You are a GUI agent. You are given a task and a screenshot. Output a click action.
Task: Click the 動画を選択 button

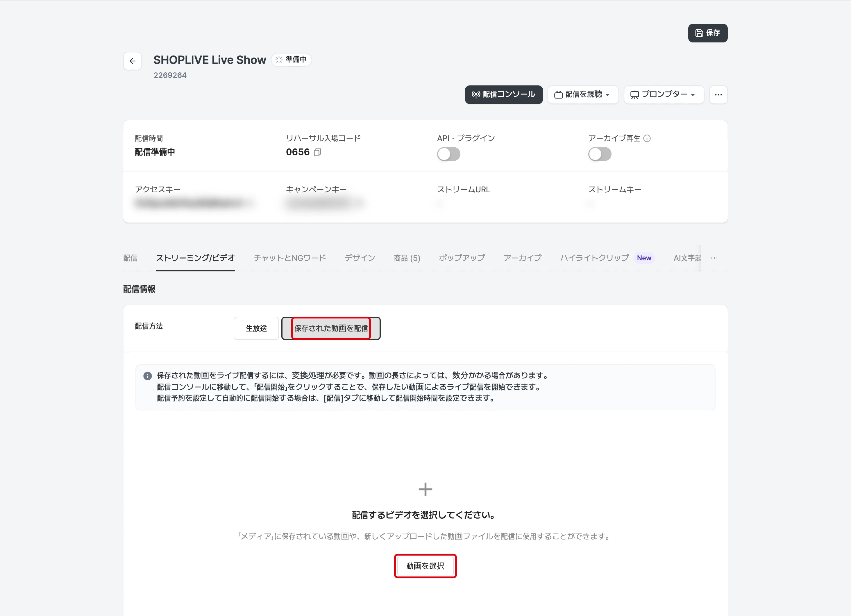[425, 566]
